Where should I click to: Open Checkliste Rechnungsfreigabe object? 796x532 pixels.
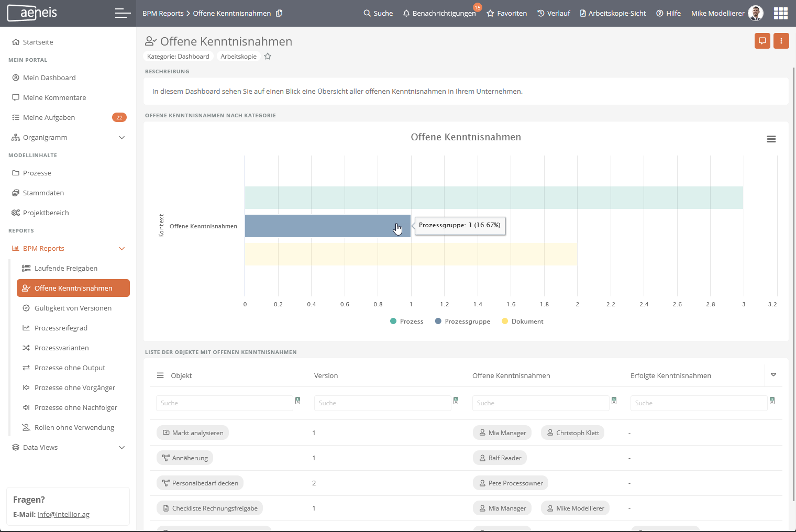point(210,508)
